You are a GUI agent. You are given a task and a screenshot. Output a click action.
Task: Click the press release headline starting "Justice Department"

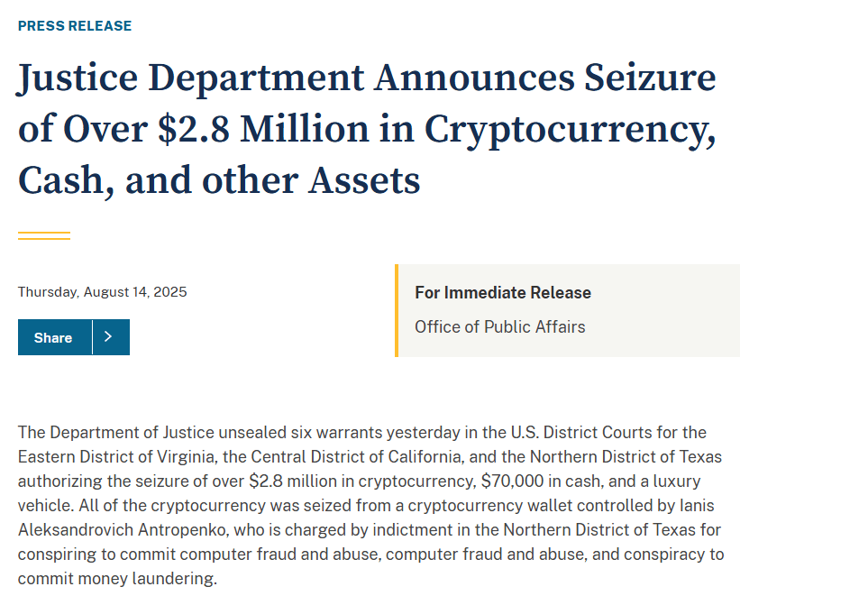coord(366,78)
